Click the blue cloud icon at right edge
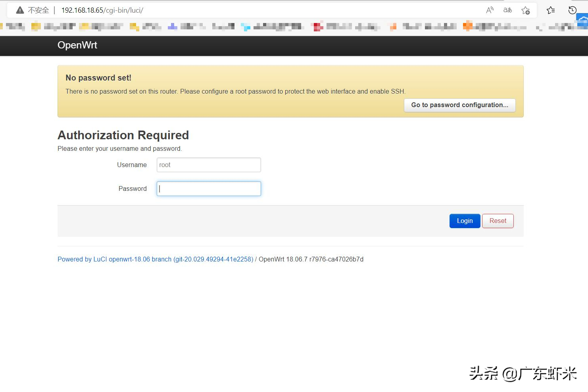The image size is (588, 392). coord(582,21)
